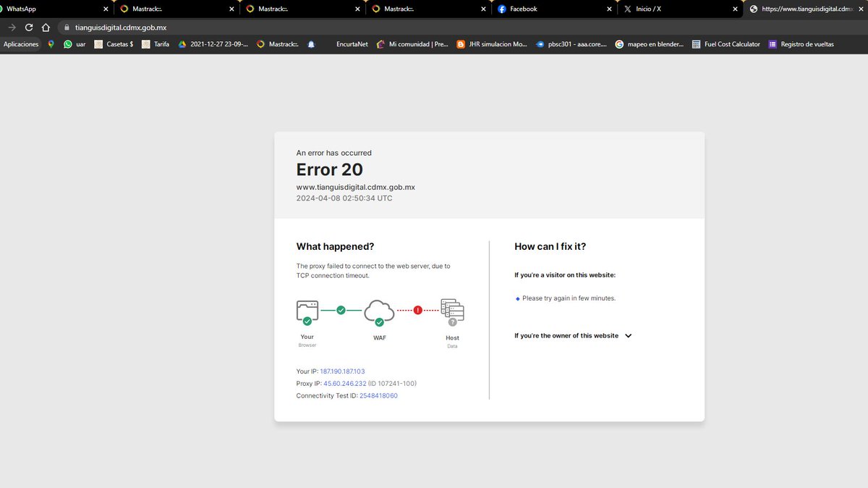Open the WhatsApp 'uar' bookmark
This screenshot has height=488, width=868.
pyautogui.click(x=75, y=44)
